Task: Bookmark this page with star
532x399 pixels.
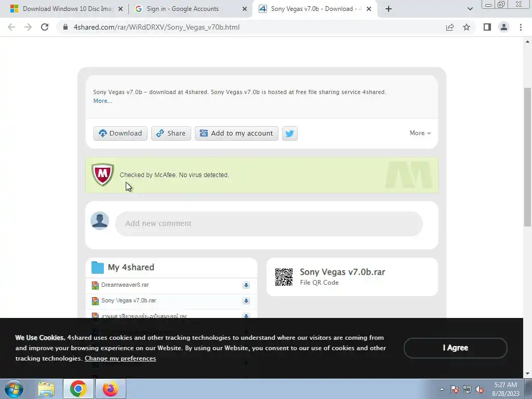Action: (467, 27)
